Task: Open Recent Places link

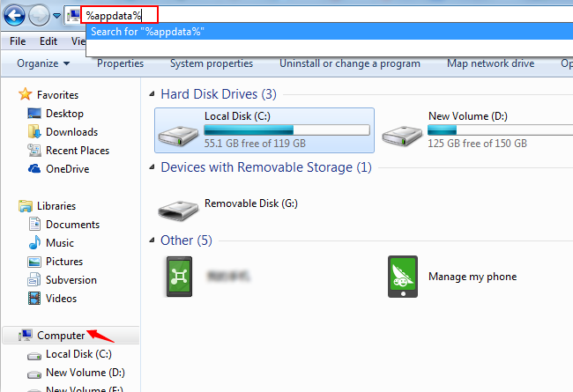Action: (78, 151)
